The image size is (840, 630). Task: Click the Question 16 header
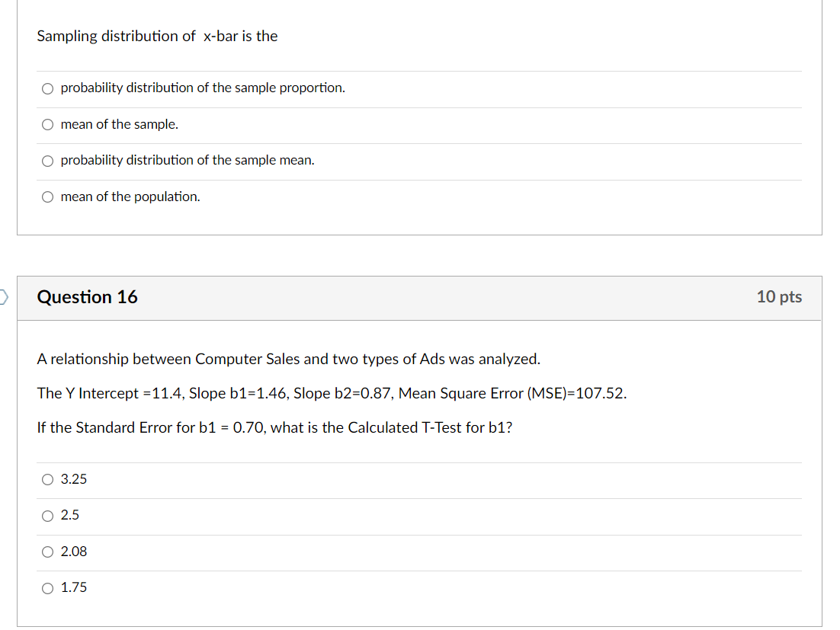click(87, 298)
